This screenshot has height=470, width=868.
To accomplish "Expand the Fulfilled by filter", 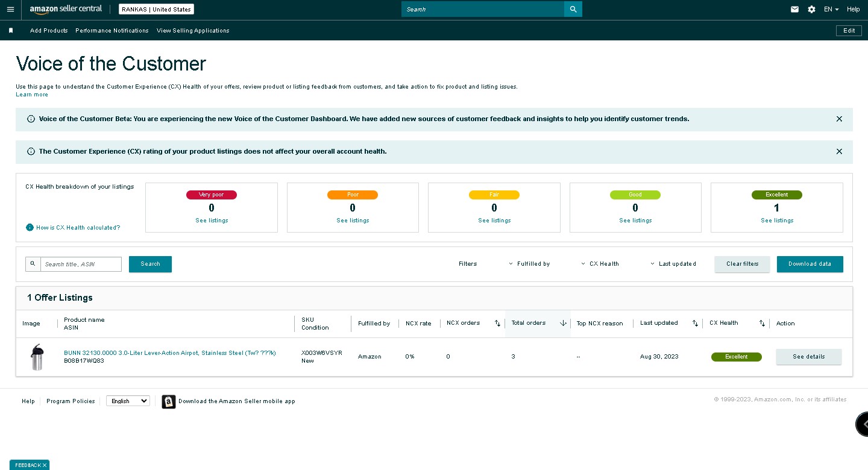I will (x=529, y=264).
